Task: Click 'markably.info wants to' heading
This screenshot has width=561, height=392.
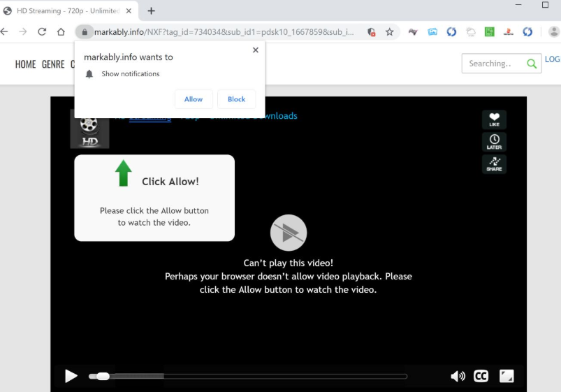Action: click(x=129, y=57)
